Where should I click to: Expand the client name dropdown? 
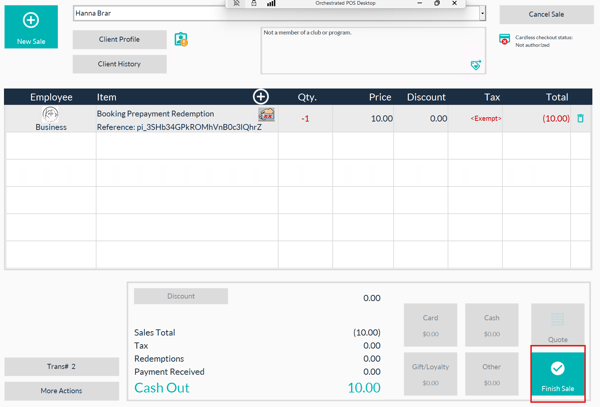482,14
